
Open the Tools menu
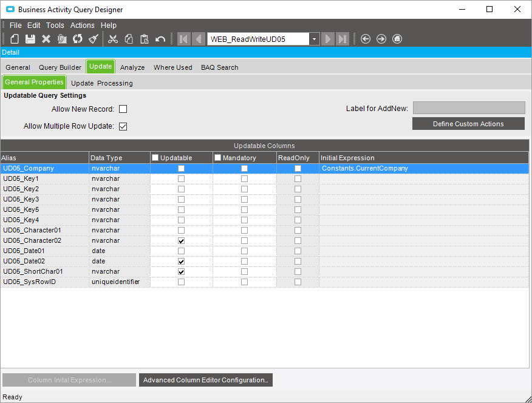55,25
